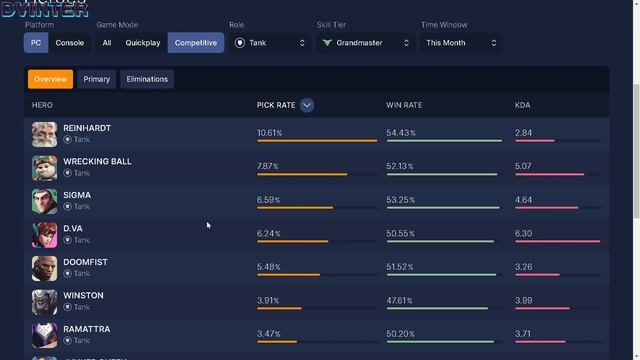
Task: Click Sigma's 53.25% win rate value
Action: (x=401, y=200)
